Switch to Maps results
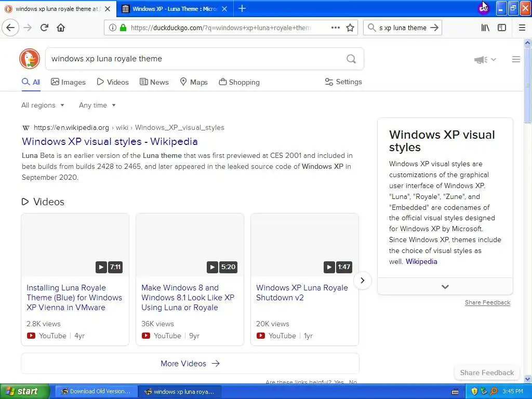This screenshot has height=399, width=532. click(193, 82)
